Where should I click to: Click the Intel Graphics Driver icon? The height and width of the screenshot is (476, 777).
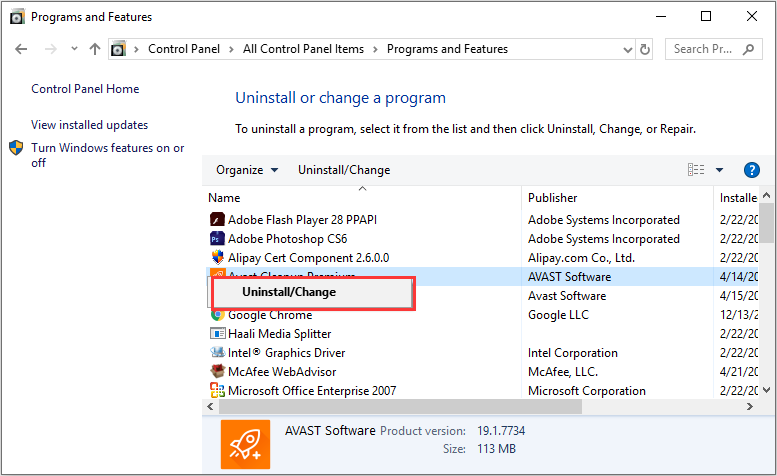tap(217, 353)
